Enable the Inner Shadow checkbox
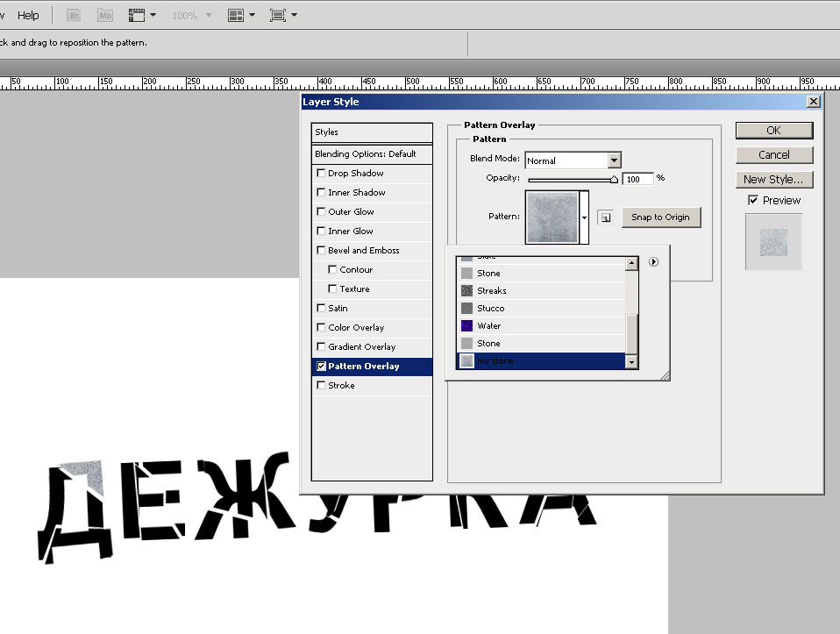Viewport: 840px width, 634px height. click(322, 192)
